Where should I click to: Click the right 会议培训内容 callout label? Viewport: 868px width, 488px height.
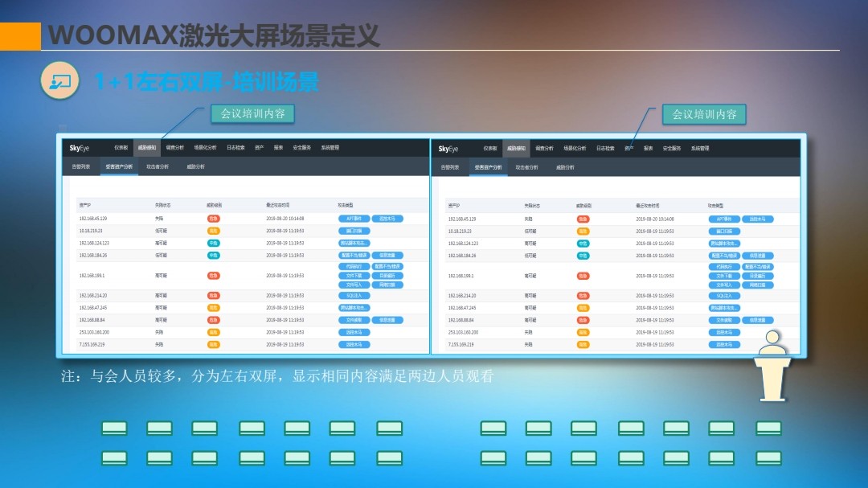pyautogui.click(x=704, y=115)
